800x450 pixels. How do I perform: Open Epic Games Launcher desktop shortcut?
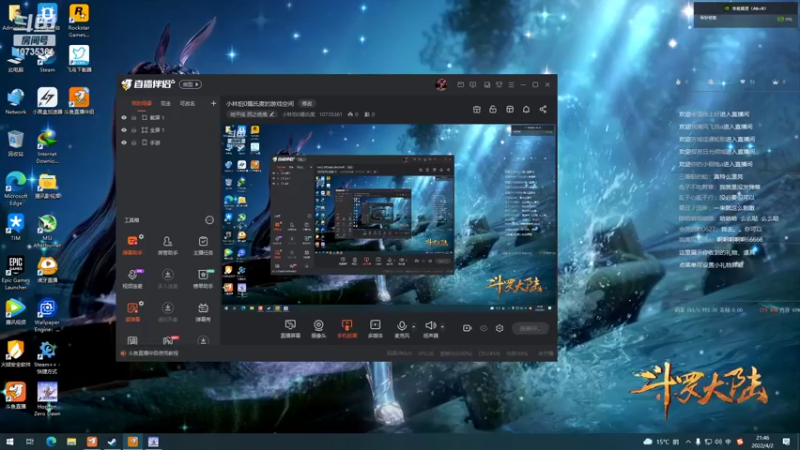(15, 273)
